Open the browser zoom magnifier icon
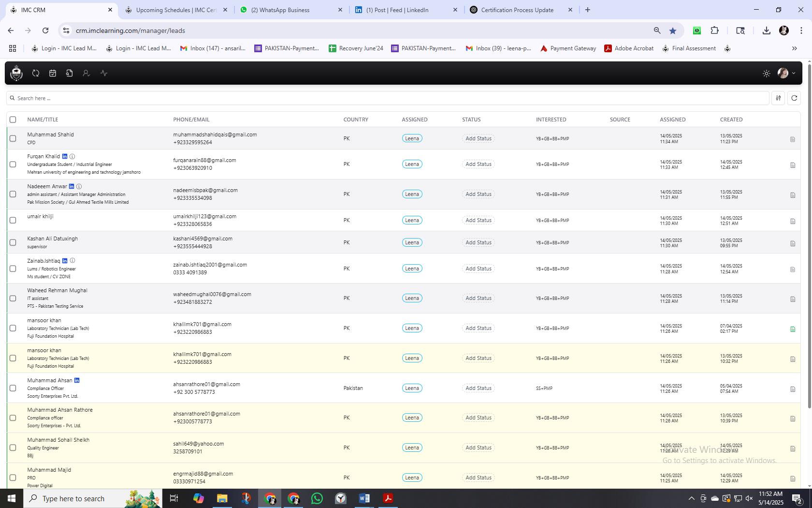The image size is (812, 508). click(x=657, y=30)
